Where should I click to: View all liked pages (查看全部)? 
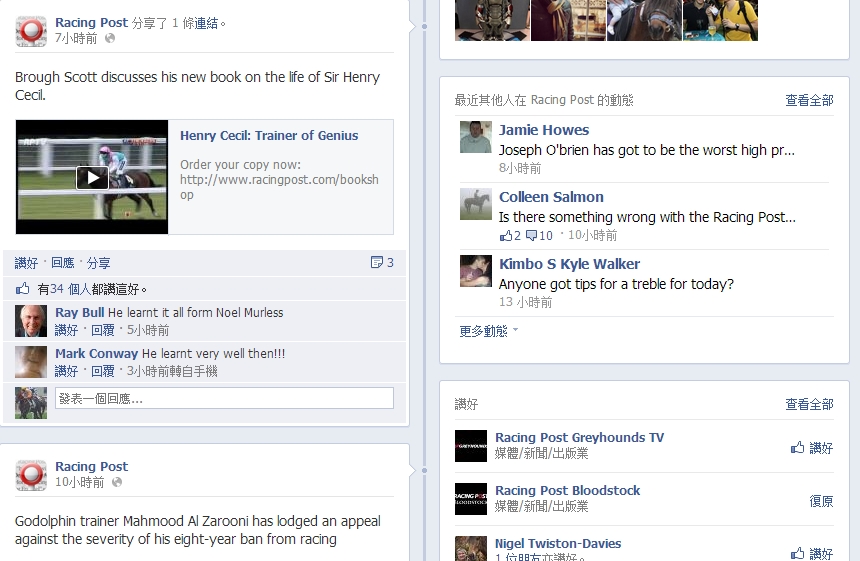809,404
